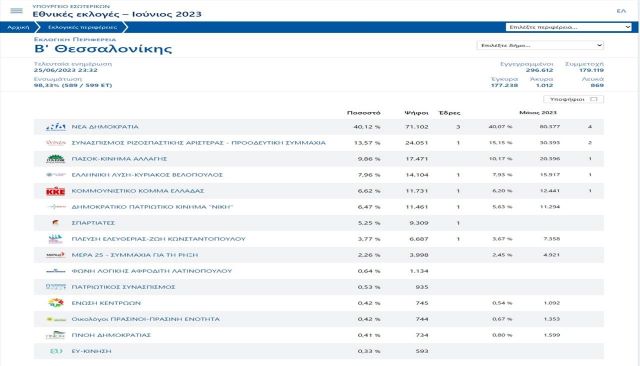Click the Ενσωμάτωση value 98,33%

(x=73, y=85)
